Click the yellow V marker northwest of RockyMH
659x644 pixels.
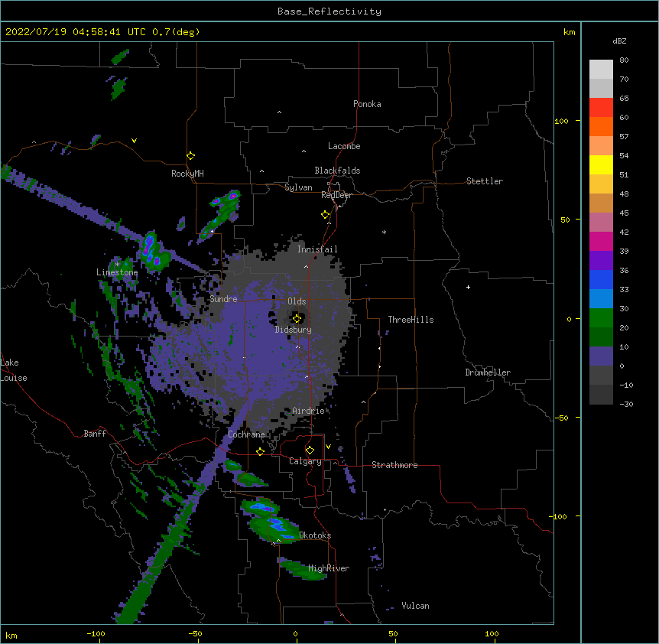(x=134, y=141)
